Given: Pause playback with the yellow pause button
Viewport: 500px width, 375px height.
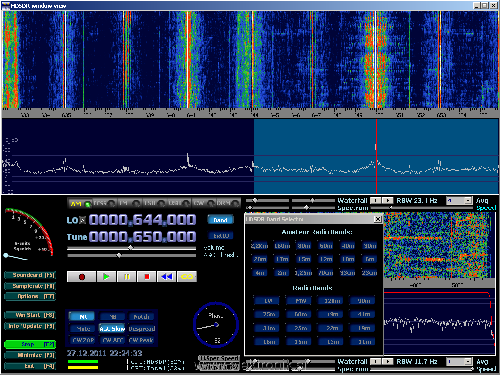Looking at the screenshot, I should (127, 277).
